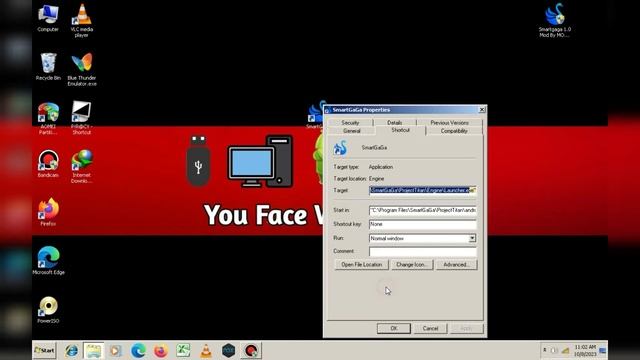Select the AOMEI Partition desktop shortcut

tap(48, 118)
